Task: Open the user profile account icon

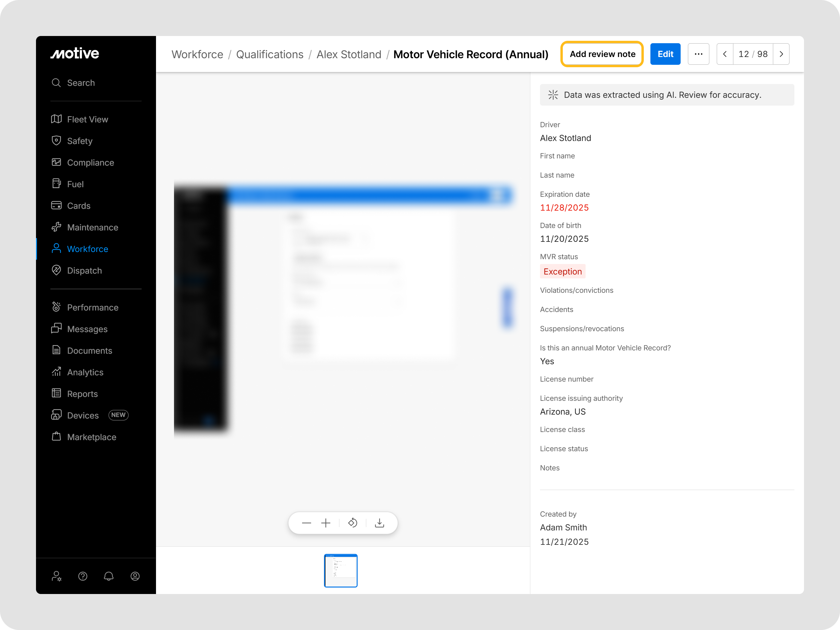Action: click(x=135, y=577)
